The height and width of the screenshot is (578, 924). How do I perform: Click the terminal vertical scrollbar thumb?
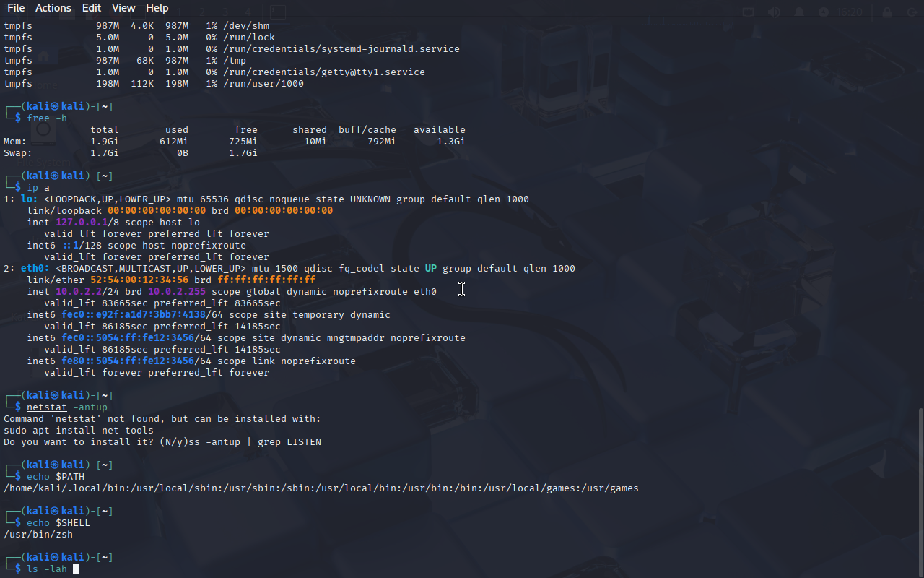[x=920, y=491]
